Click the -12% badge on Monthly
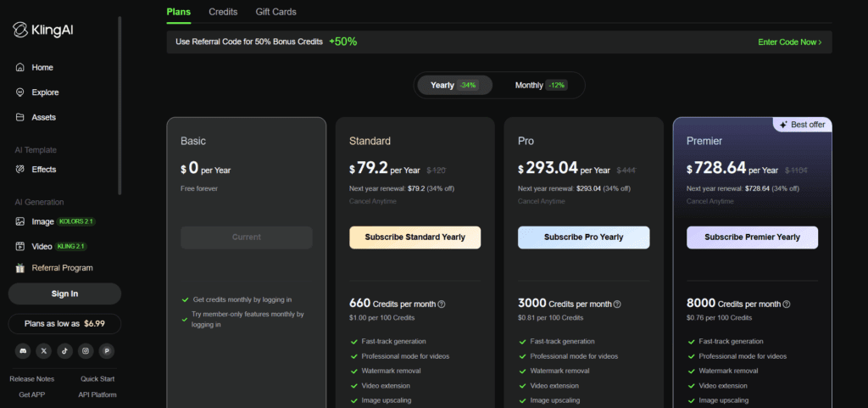Viewport: 868px width, 408px height. 556,86
